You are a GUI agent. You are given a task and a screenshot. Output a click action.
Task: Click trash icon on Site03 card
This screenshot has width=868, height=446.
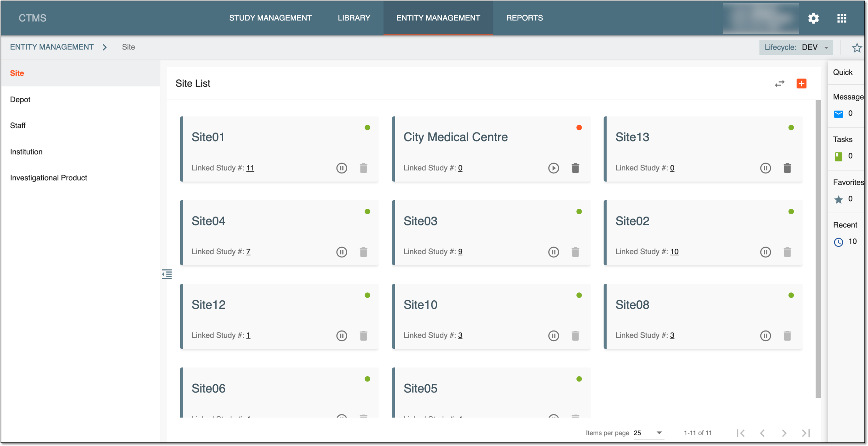coord(575,252)
